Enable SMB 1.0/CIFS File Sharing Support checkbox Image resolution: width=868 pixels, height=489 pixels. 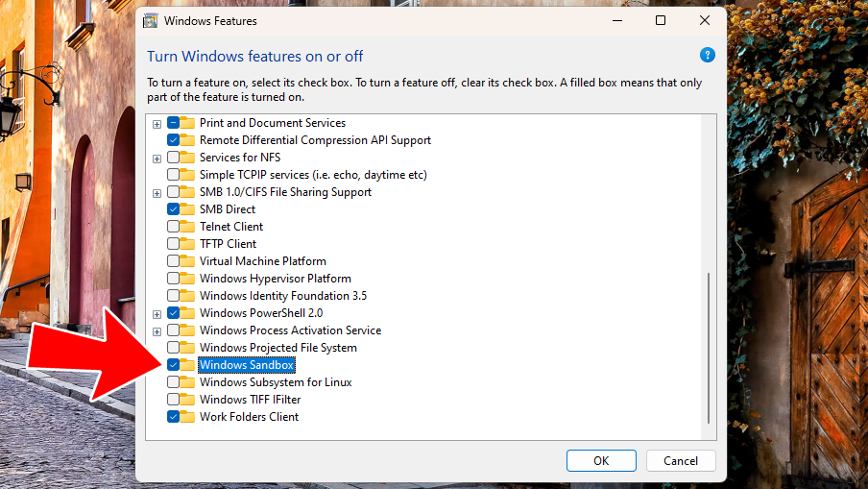(173, 191)
